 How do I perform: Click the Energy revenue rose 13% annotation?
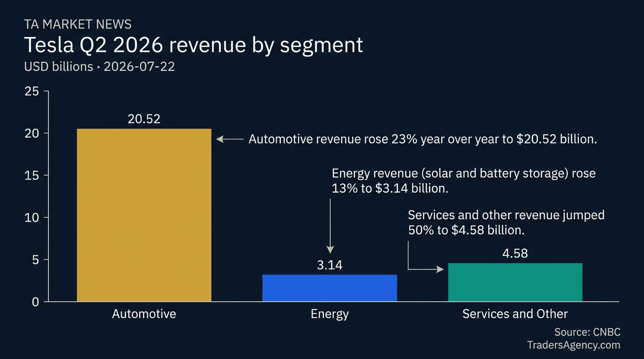point(463,181)
